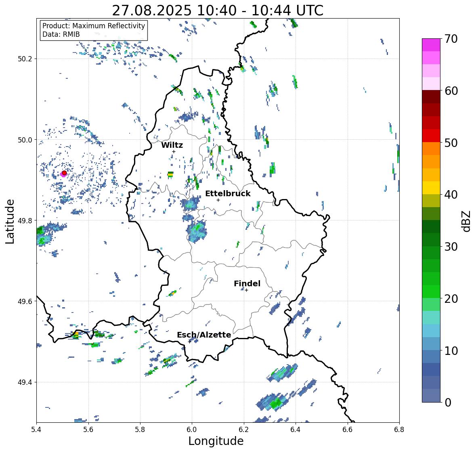Viewport: 476px width, 451px height.
Task: Click the colorbar tick label 0
Action: pyautogui.click(x=448, y=403)
